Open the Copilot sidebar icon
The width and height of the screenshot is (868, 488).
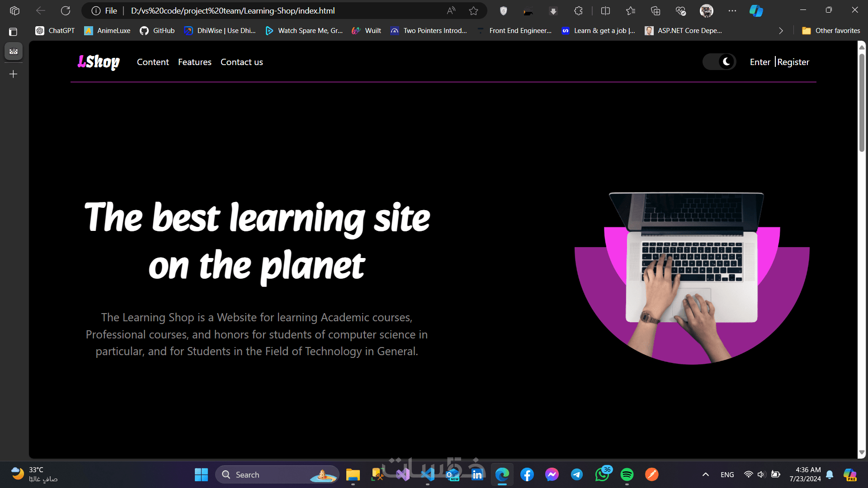click(756, 11)
